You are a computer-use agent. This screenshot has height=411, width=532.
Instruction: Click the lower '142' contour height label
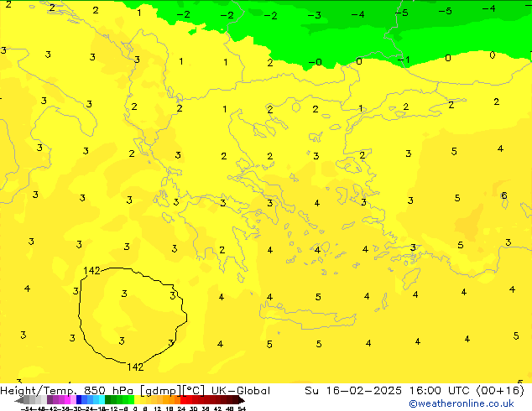point(135,367)
